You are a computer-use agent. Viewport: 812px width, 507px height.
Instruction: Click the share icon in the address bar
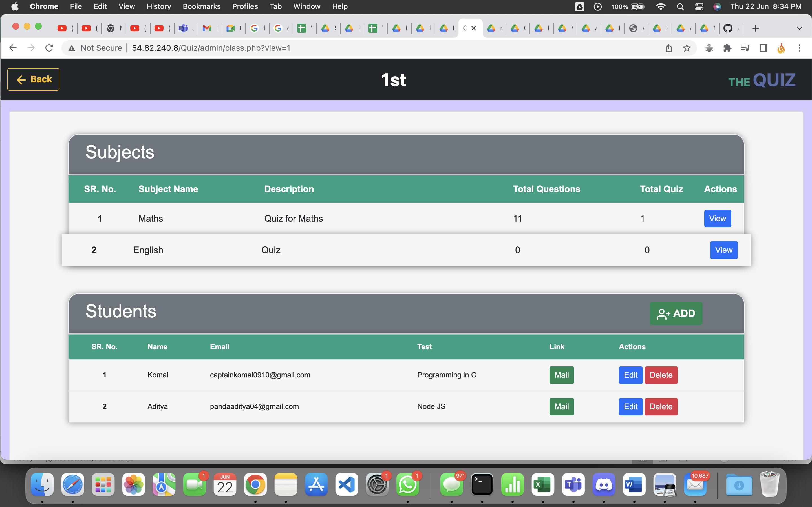tap(668, 48)
